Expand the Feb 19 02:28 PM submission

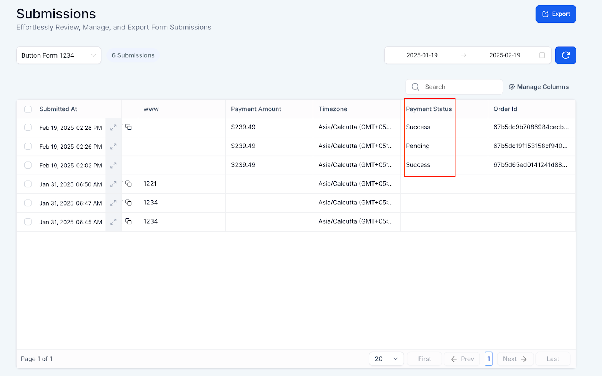coord(113,127)
